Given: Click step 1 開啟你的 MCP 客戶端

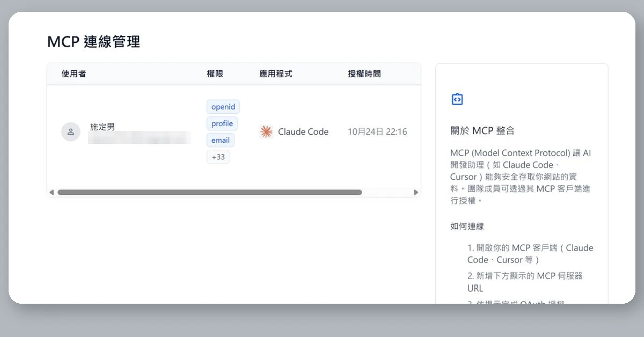Looking at the screenshot, I should click(530, 254).
